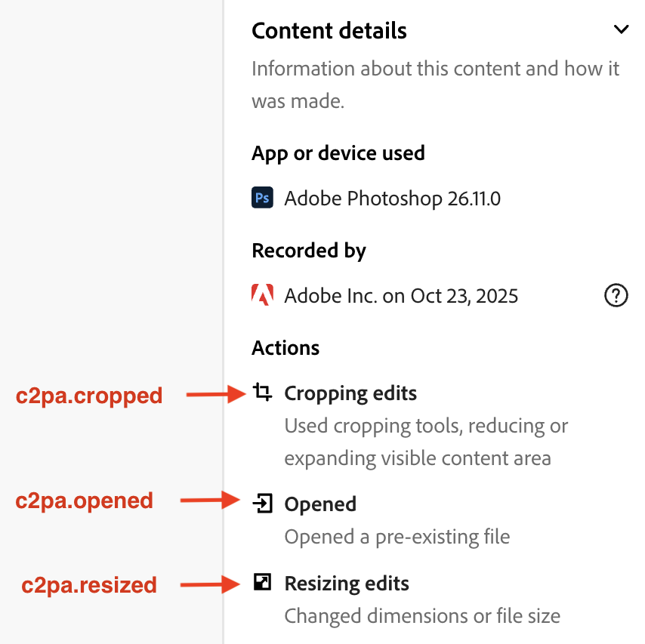Viewport: 645px width, 644px height.
Task: Click the Actions section heading
Action: point(285,348)
